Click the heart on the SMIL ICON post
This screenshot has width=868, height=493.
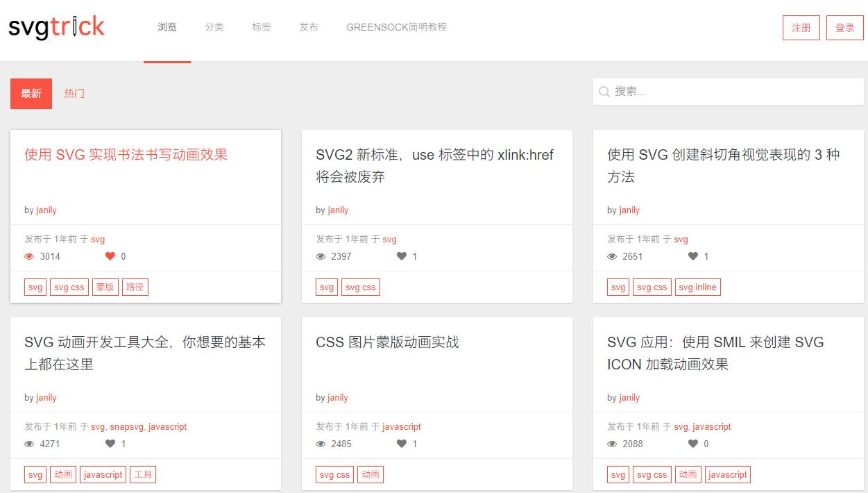[x=693, y=444]
